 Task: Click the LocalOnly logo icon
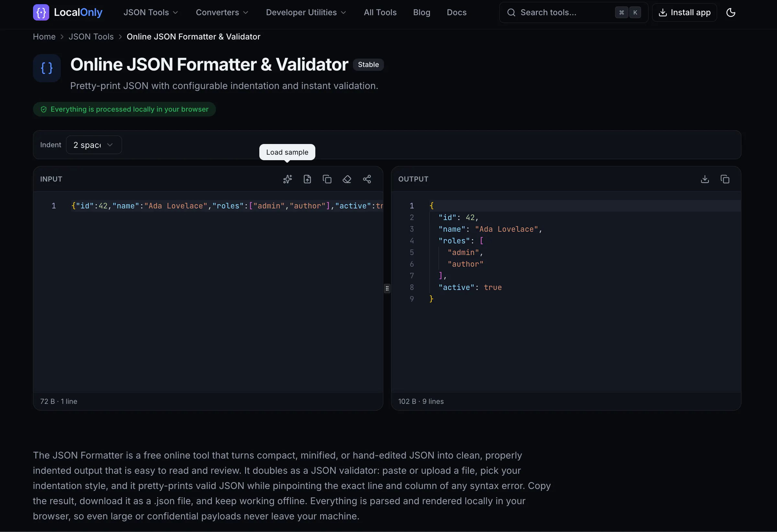point(41,12)
